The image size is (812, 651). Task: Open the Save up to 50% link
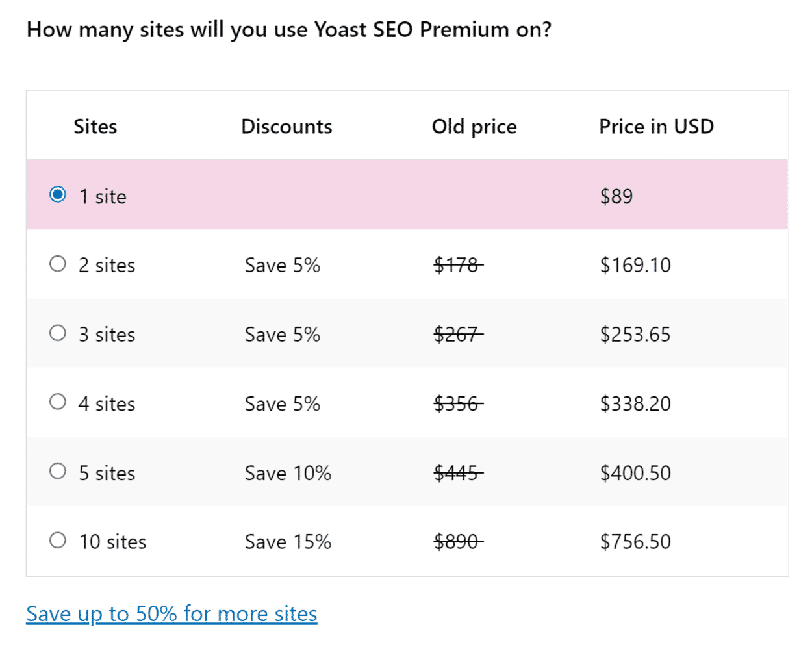coord(171,614)
